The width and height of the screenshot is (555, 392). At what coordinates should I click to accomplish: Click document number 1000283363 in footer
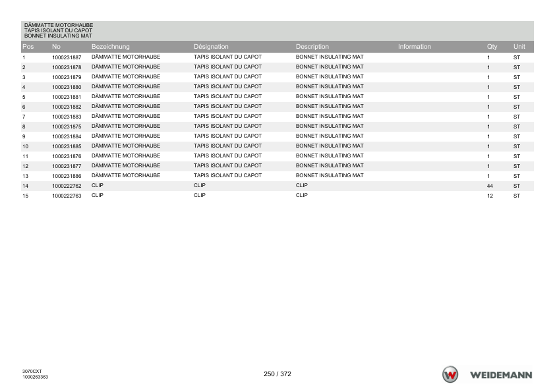pos(35,377)
